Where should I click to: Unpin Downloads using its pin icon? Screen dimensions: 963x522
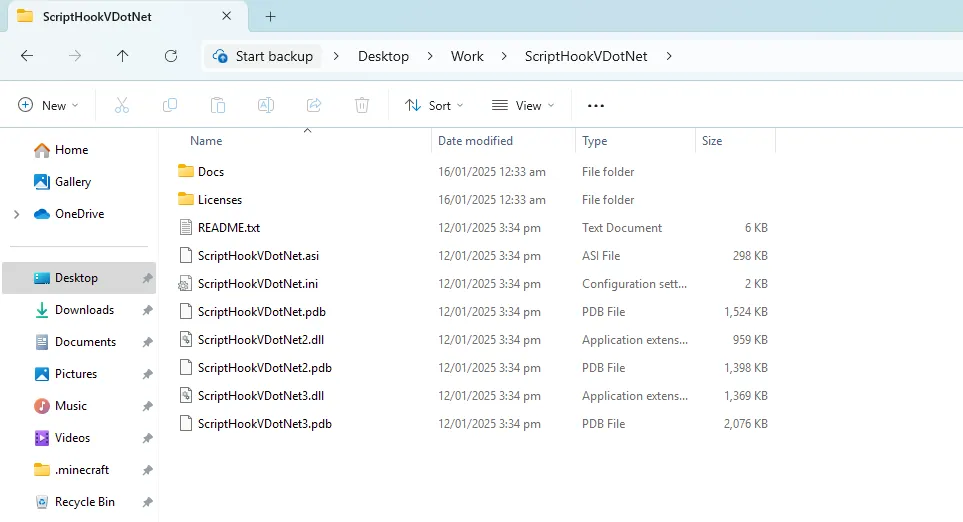(x=147, y=310)
